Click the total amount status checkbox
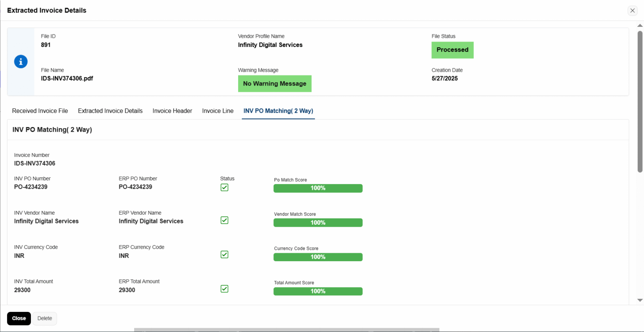This screenshot has width=644, height=332. pyautogui.click(x=224, y=289)
